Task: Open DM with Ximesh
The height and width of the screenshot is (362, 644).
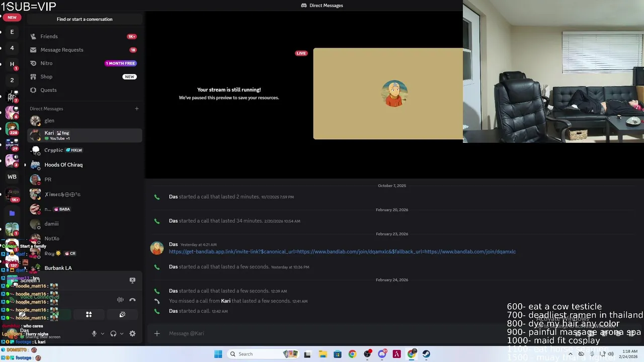Action: pyautogui.click(x=85, y=194)
